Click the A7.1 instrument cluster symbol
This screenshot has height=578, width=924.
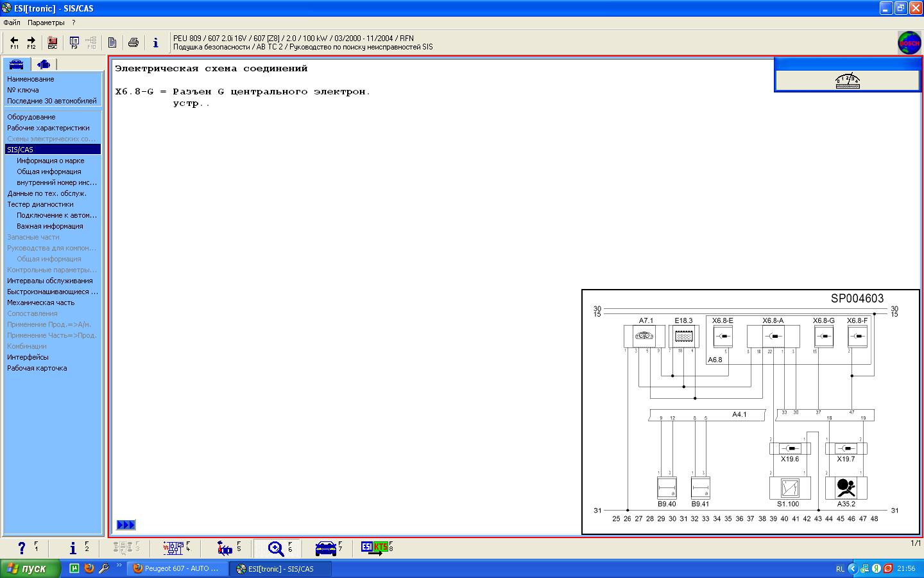click(x=645, y=336)
